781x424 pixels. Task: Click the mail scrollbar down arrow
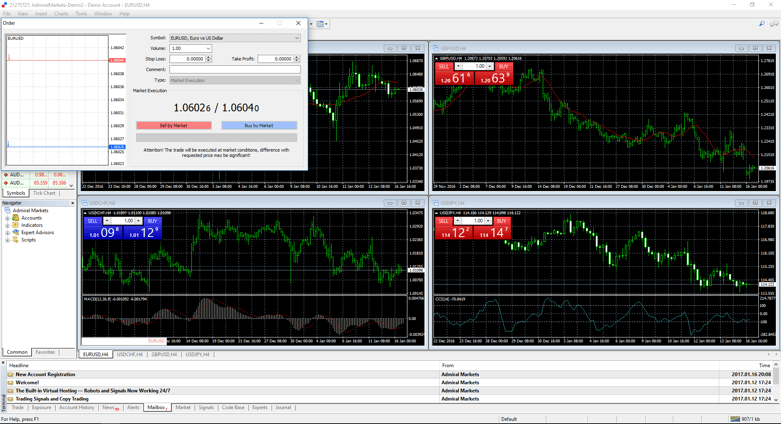coord(777,400)
